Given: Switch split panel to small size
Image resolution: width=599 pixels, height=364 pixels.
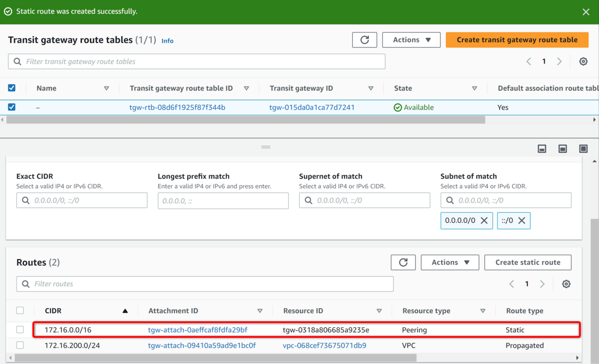Looking at the screenshot, I should [542, 149].
